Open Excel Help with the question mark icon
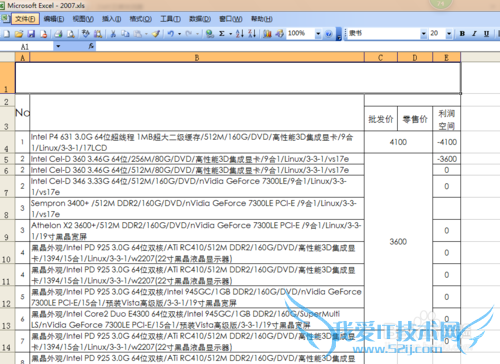Viewport: 500px width, 364px height. (x=329, y=34)
